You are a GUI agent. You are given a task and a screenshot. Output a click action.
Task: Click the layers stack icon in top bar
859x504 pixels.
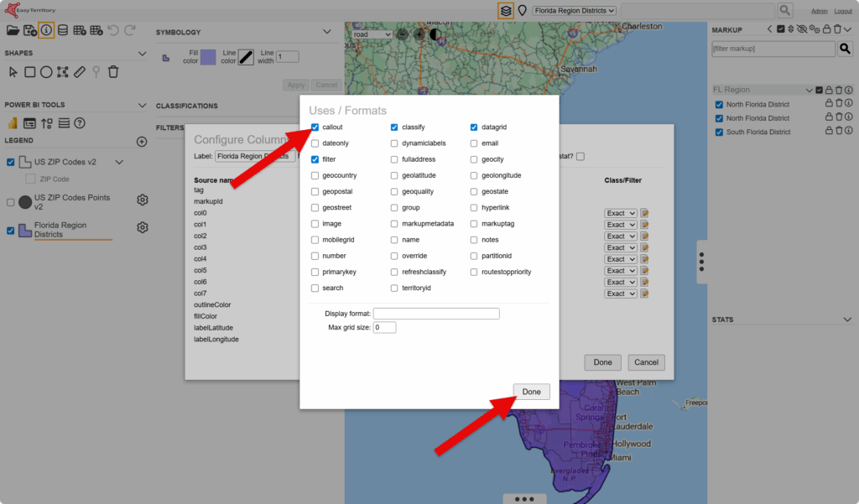click(505, 10)
